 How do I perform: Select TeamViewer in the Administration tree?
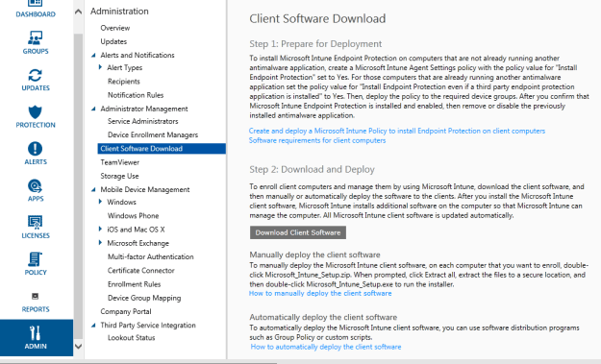pos(120,162)
